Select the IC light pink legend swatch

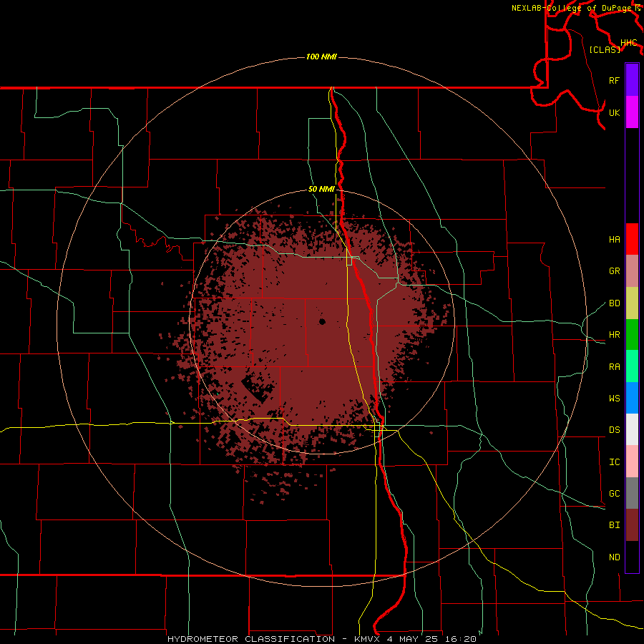click(x=632, y=462)
